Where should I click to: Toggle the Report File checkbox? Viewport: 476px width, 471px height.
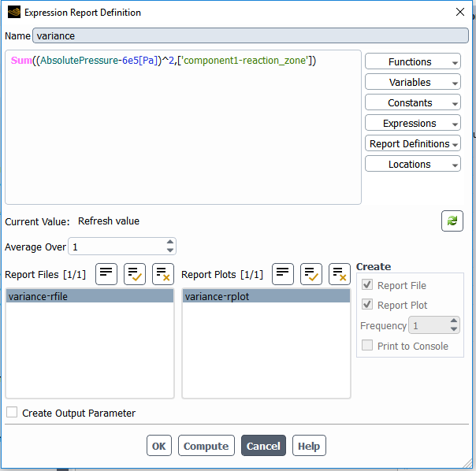point(367,284)
